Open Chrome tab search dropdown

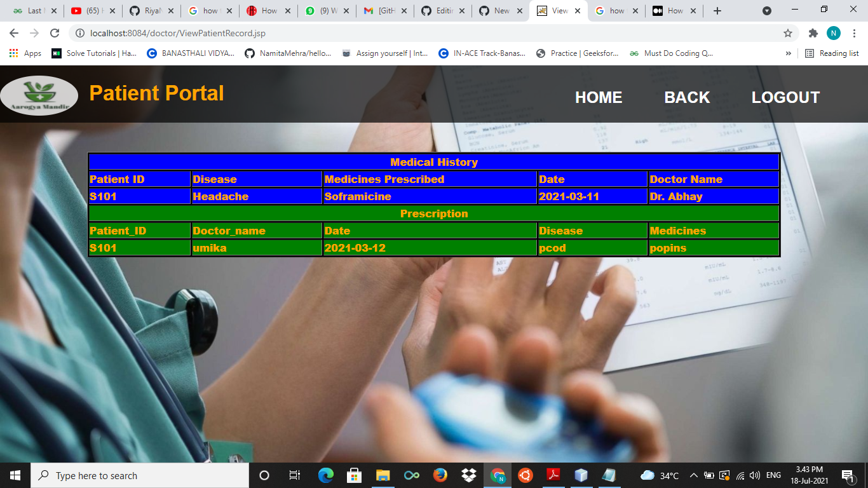(x=767, y=11)
